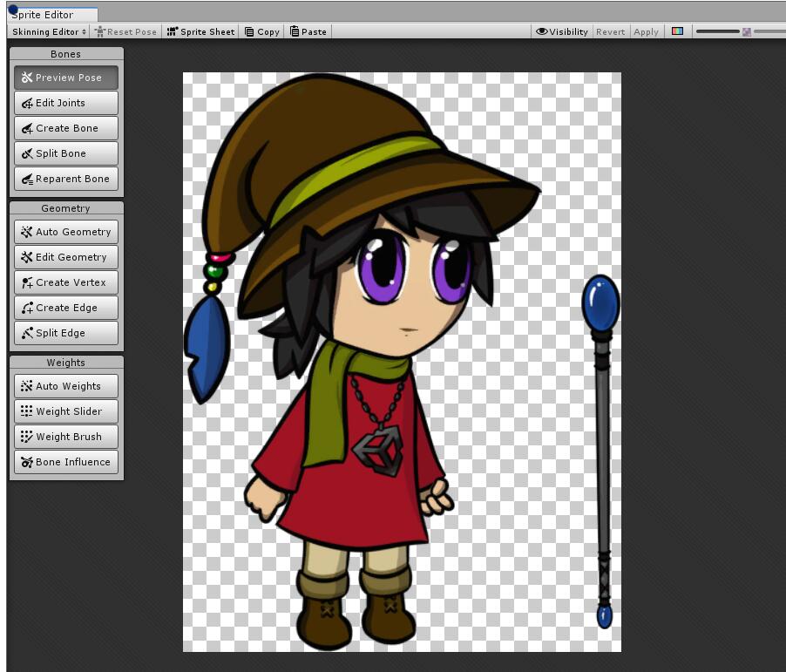
Task: Open the Skinning Editor mode dropdown
Action: (49, 31)
